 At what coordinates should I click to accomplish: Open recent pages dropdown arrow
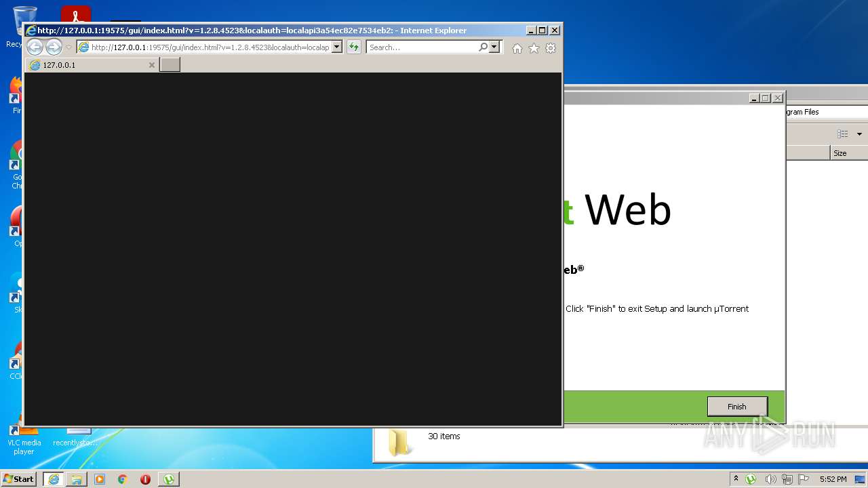[68, 47]
